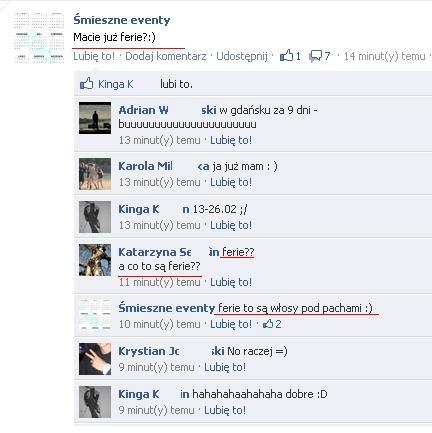The image size is (432, 433).
Task: Open Śmieszne eventy page name in header
Action: coord(122,20)
